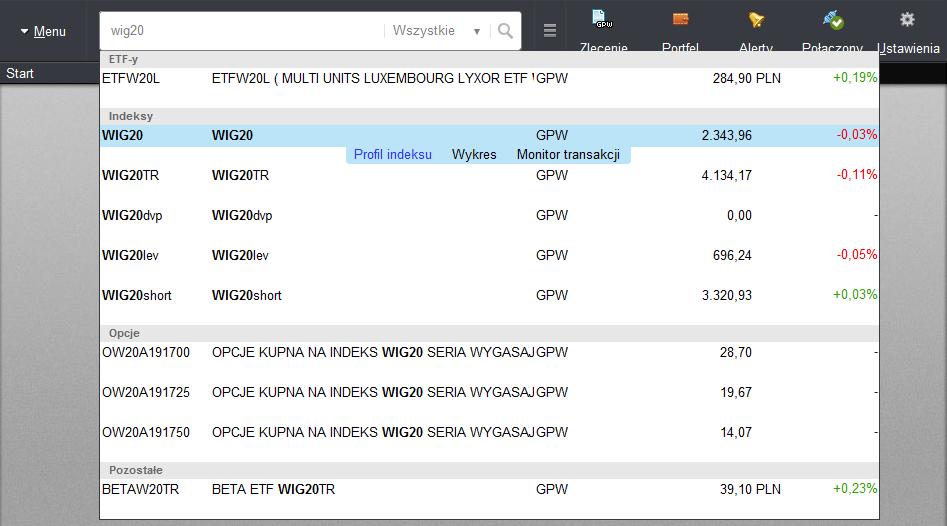Open Profil indeksu link

pyautogui.click(x=393, y=155)
